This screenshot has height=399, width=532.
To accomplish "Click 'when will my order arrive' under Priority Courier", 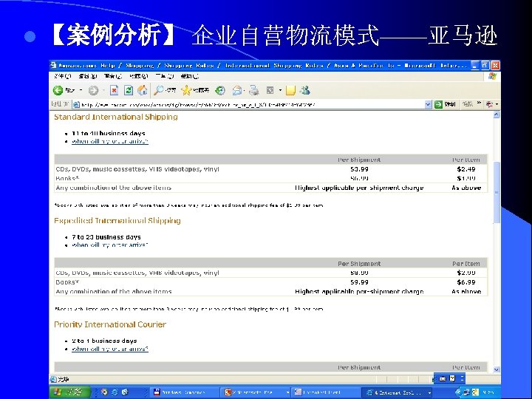I will tap(110, 349).
